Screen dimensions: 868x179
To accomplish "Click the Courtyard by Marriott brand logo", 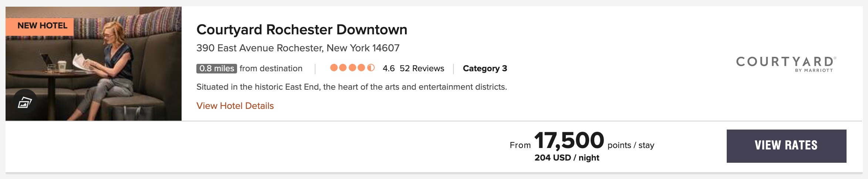I will click(x=786, y=64).
